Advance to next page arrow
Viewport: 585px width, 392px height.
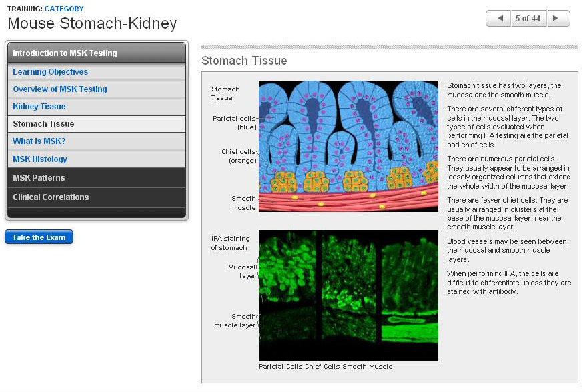coord(558,19)
